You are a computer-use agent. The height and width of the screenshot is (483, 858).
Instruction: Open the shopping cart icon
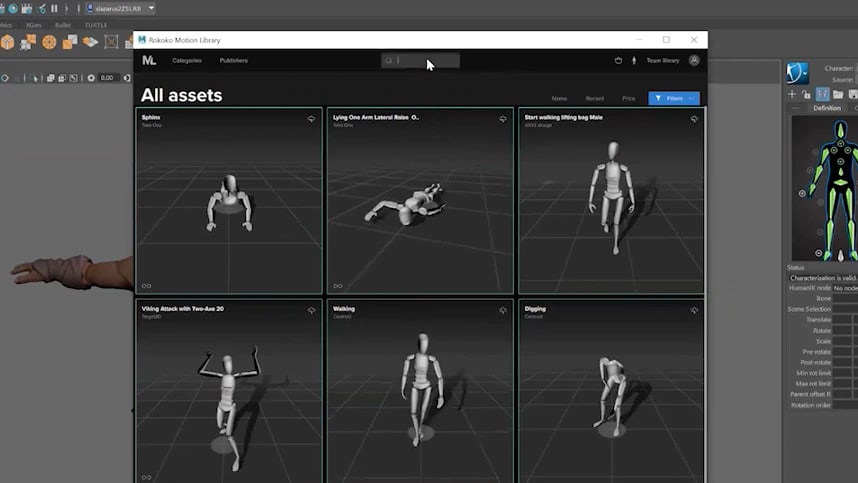pos(618,61)
